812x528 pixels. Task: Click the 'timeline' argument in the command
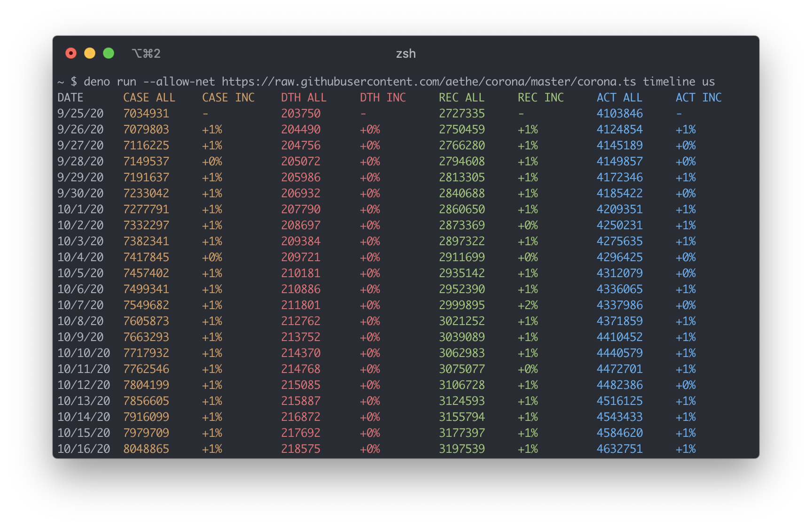669,82
